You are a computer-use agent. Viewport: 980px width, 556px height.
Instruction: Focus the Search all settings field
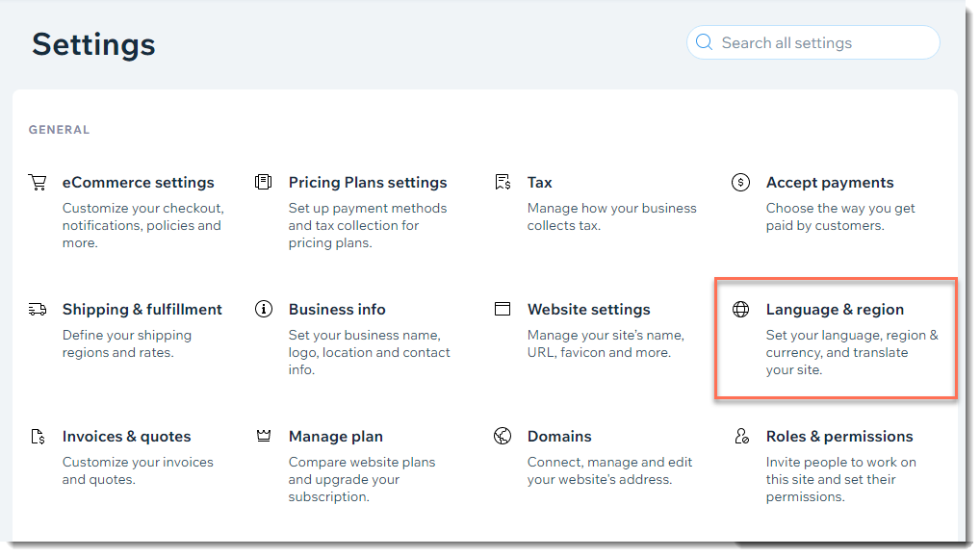tap(813, 42)
